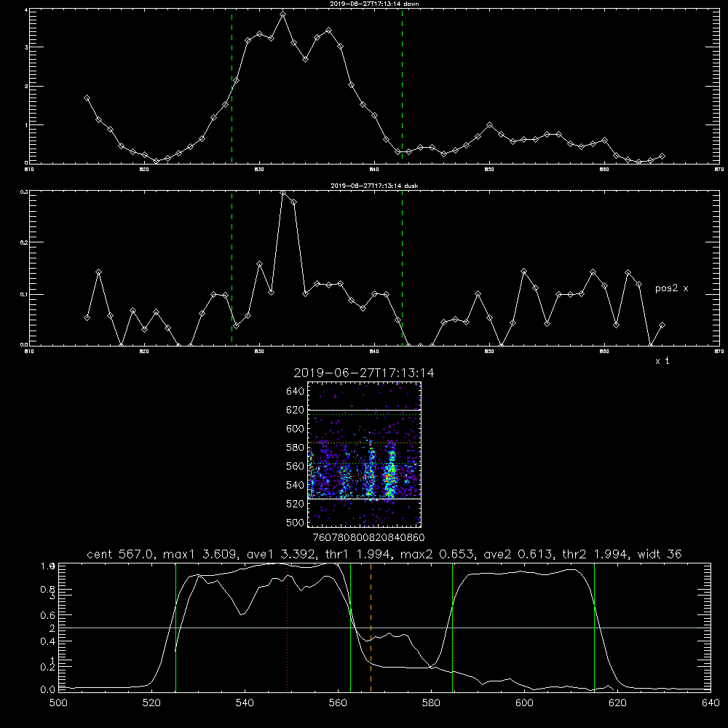Screen dimensions: 728x728
Task: Click the 'x t' label below the dusk plot
Action: click(x=662, y=361)
